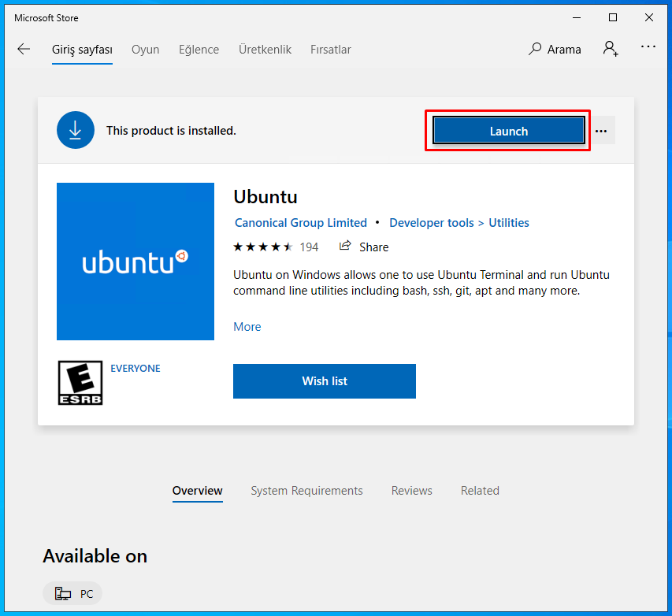Switch to the System Requirements tab
Screen dimensions: 672x616
pos(307,491)
